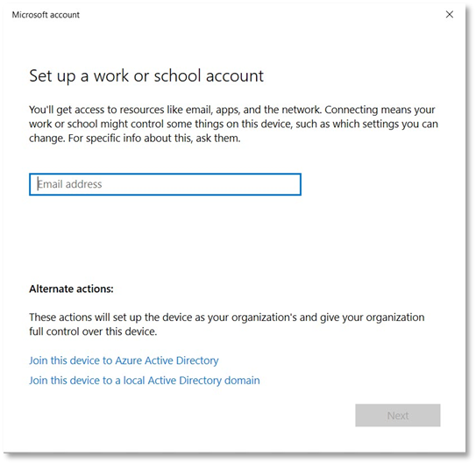This screenshot has width=476, height=464.
Task: Click the line starting 'You'll get access to resources'
Action: click(232, 110)
